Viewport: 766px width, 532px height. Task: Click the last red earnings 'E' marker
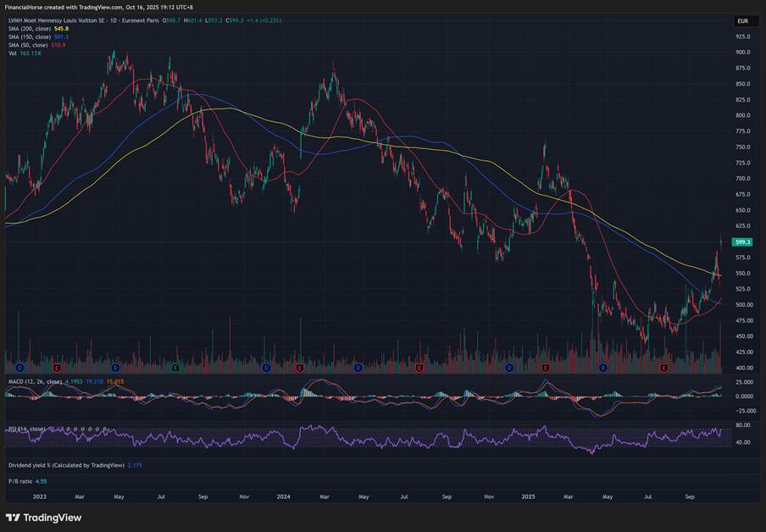[664, 369]
